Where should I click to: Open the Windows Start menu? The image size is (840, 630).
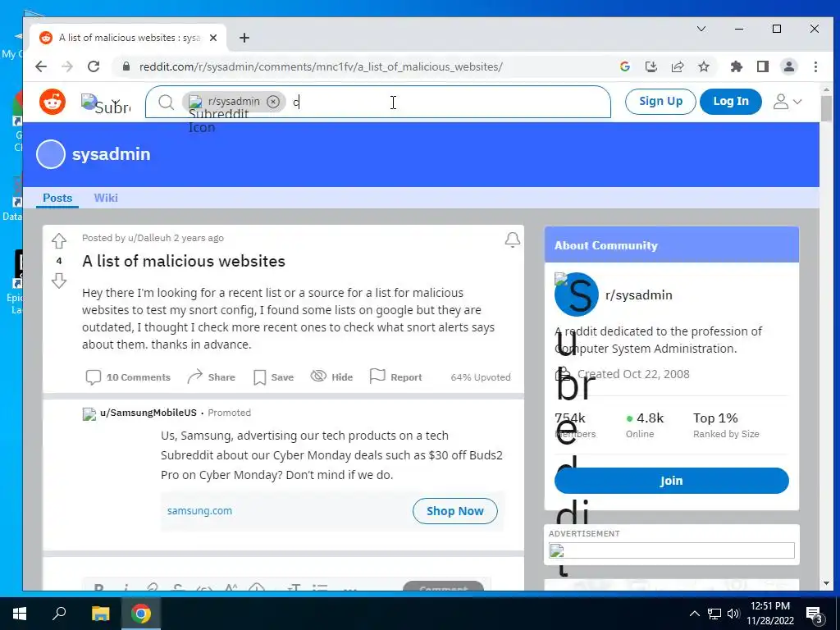[20, 614]
